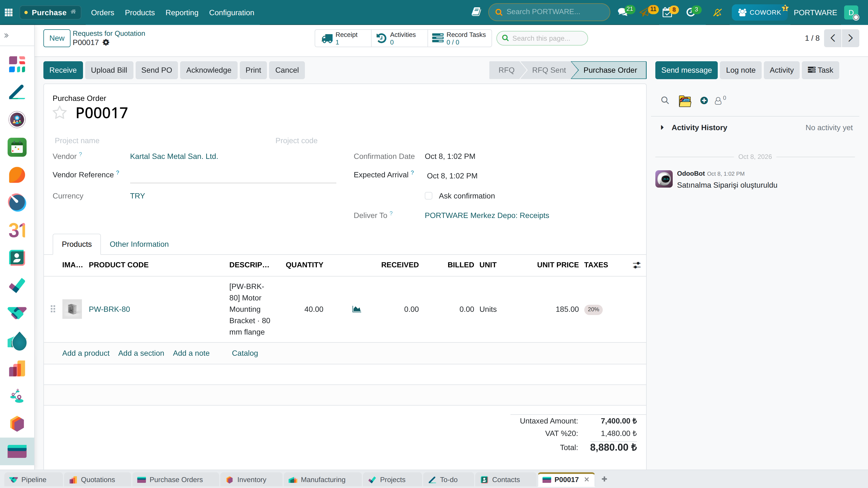The width and height of the screenshot is (868, 488).
Task: Click the Add a product link
Action: click(x=86, y=353)
